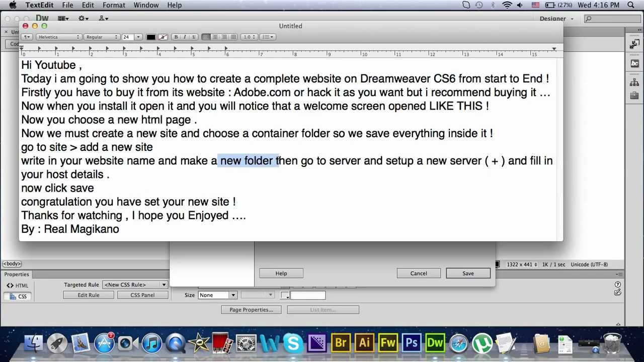
Task: Open Adobe Dreamweaver from the dock
Action: (435, 343)
